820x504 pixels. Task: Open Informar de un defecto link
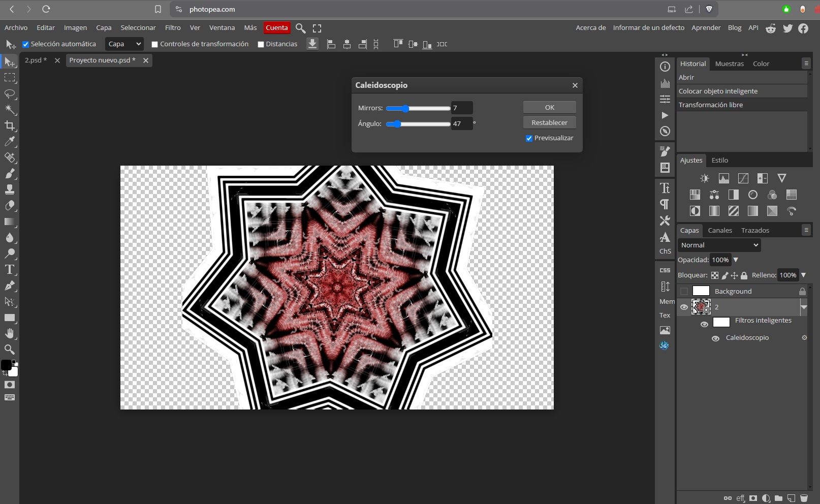[648, 27]
